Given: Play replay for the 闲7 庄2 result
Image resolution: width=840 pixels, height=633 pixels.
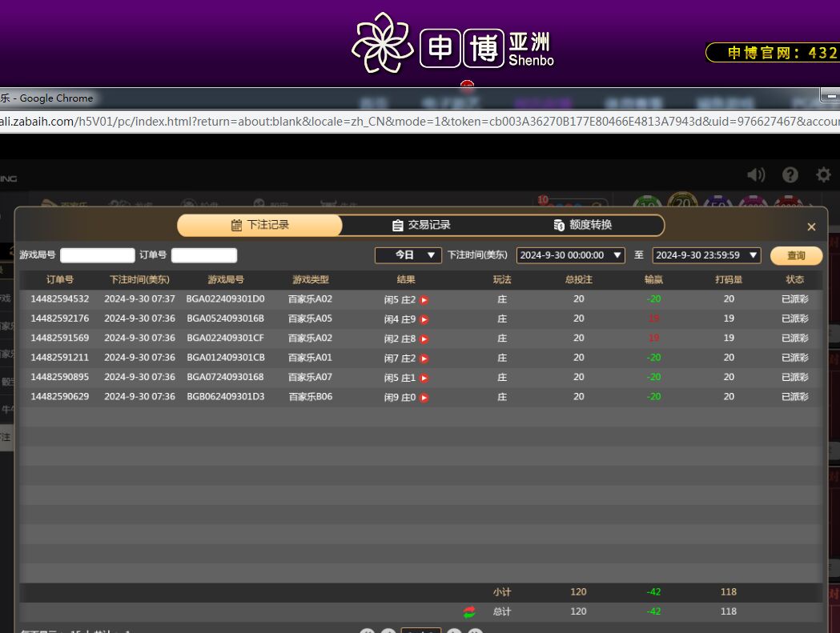Looking at the screenshot, I should [424, 359].
